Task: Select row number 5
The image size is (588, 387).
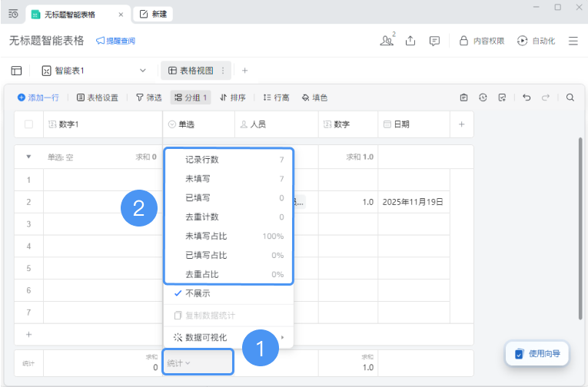Action: point(28,268)
